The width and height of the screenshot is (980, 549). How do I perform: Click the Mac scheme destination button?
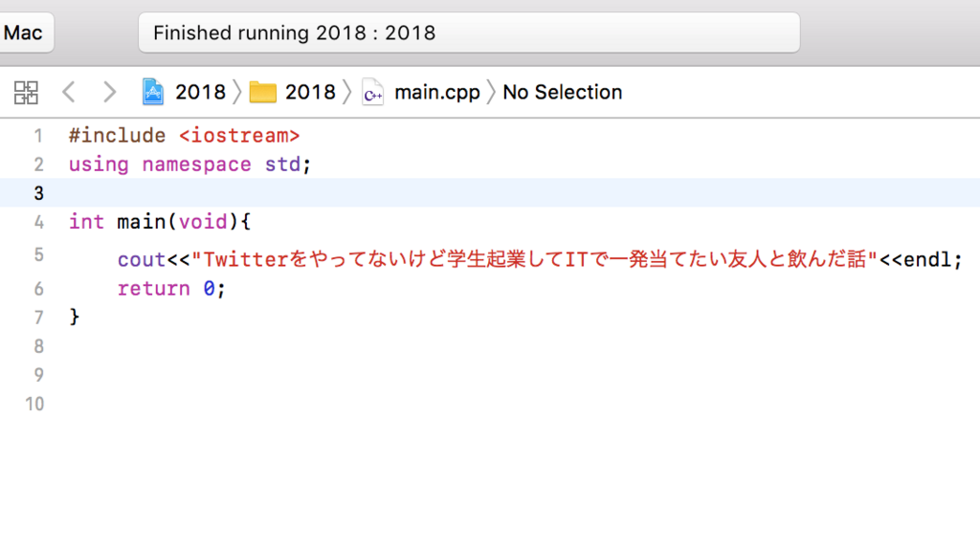click(x=25, y=33)
